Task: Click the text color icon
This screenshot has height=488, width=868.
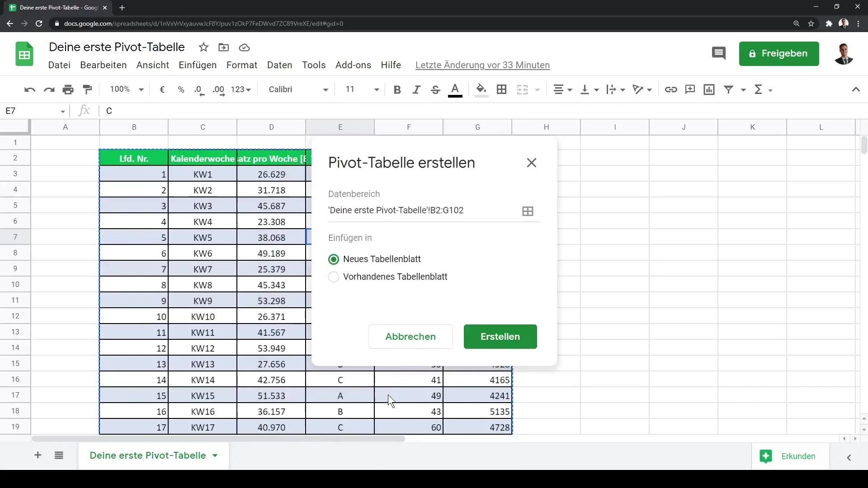Action: click(x=455, y=89)
